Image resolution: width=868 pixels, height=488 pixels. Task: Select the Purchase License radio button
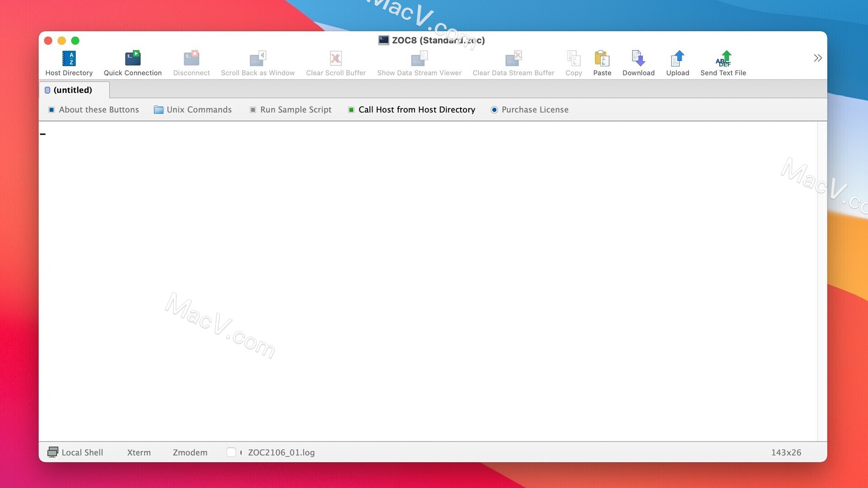[x=493, y=109]
